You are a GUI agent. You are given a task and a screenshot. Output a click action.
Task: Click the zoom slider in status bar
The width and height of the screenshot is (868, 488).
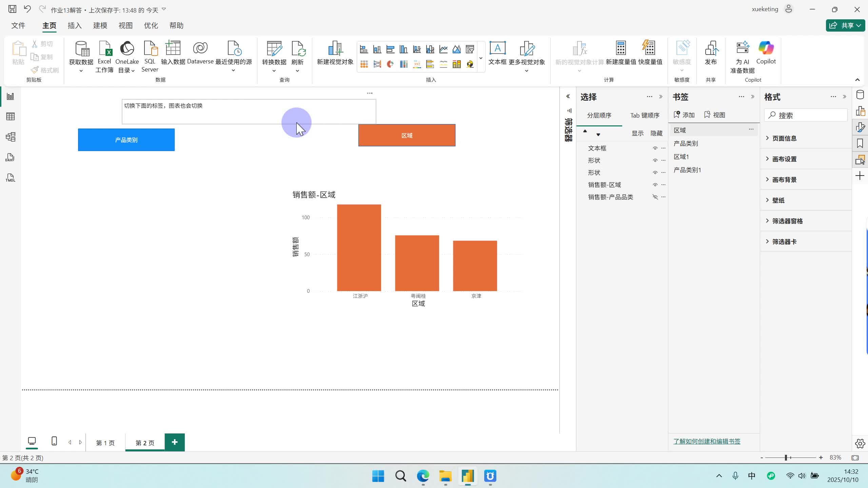786,458
